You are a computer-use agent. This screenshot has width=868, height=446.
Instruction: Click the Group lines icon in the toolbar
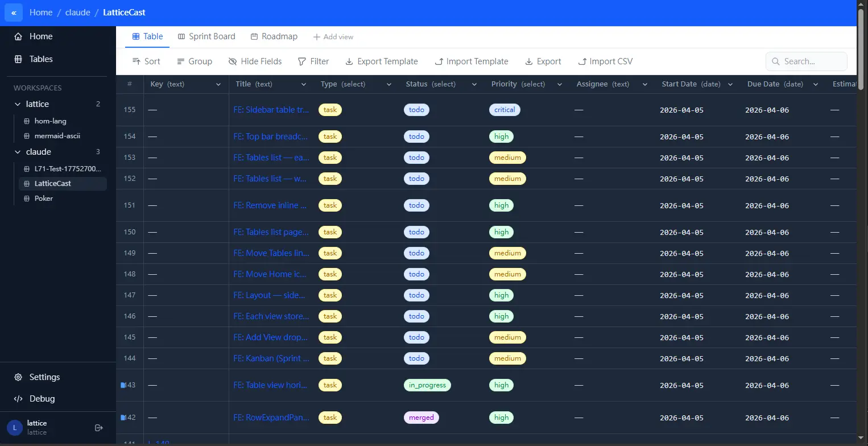[181, 61]
